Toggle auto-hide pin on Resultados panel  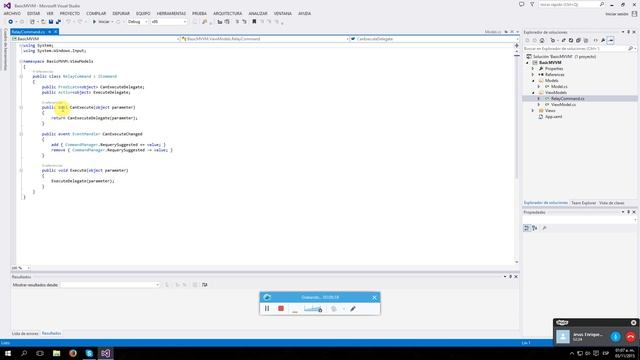(510, 277)
